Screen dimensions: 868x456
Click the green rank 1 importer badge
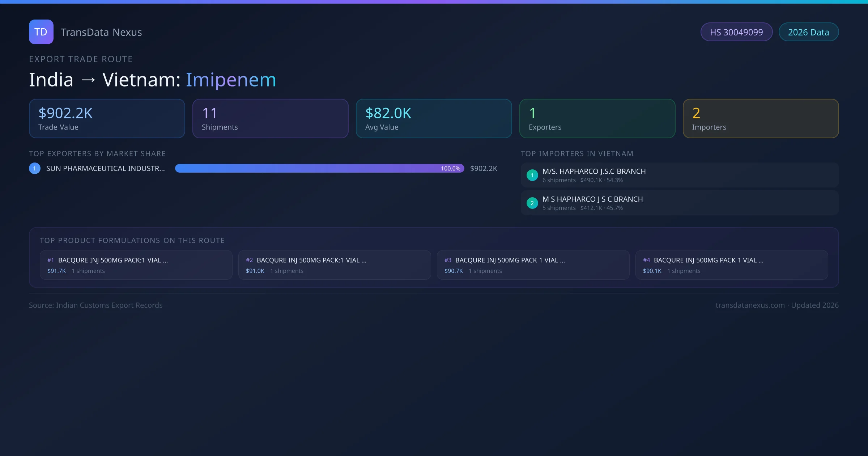(x=532, y=175)
